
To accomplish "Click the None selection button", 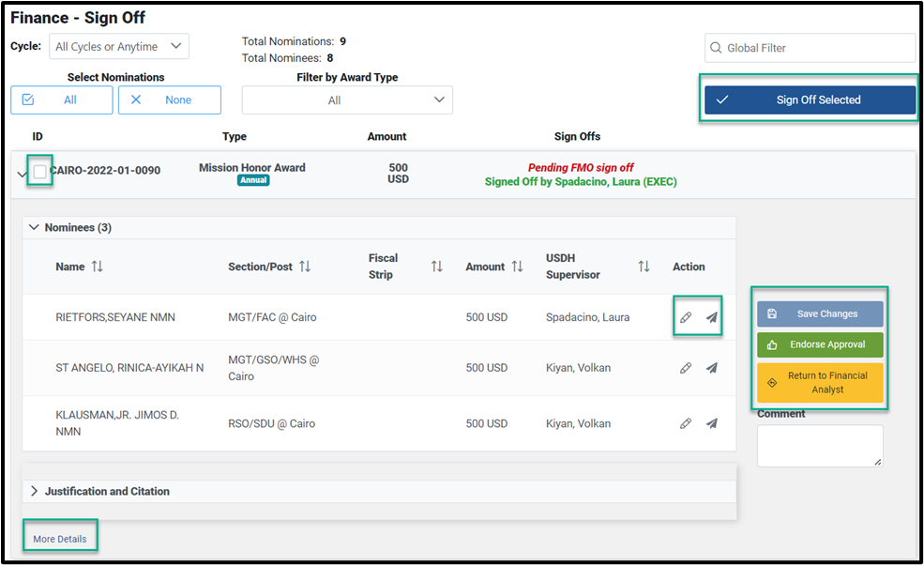I will pos(170,99).
